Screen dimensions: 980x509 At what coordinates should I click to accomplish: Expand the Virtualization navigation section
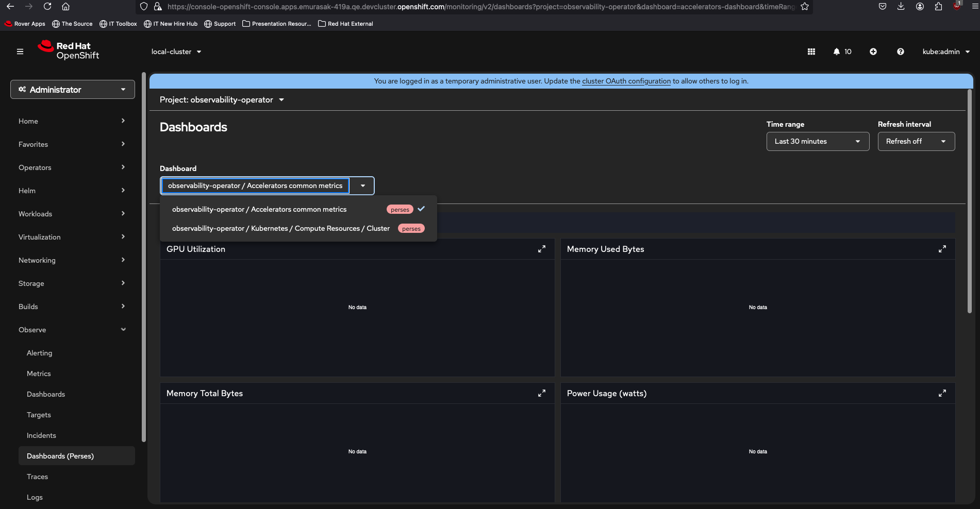72,237
